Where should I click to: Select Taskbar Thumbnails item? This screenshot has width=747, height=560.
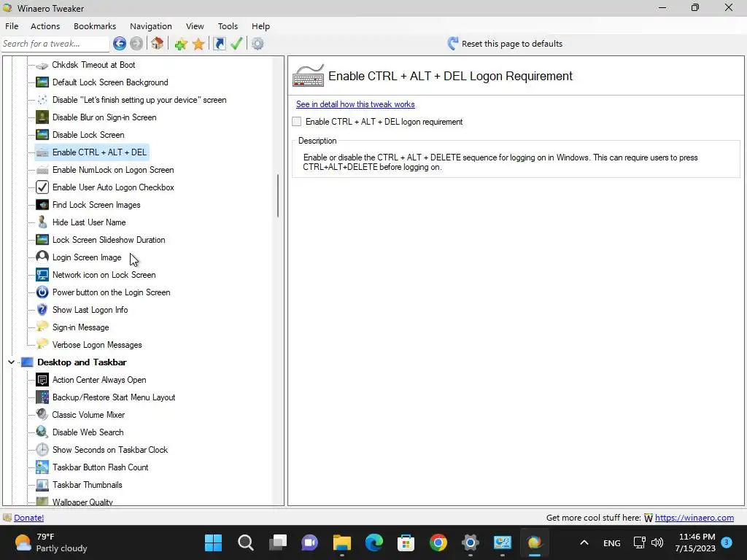coord(88,485)
